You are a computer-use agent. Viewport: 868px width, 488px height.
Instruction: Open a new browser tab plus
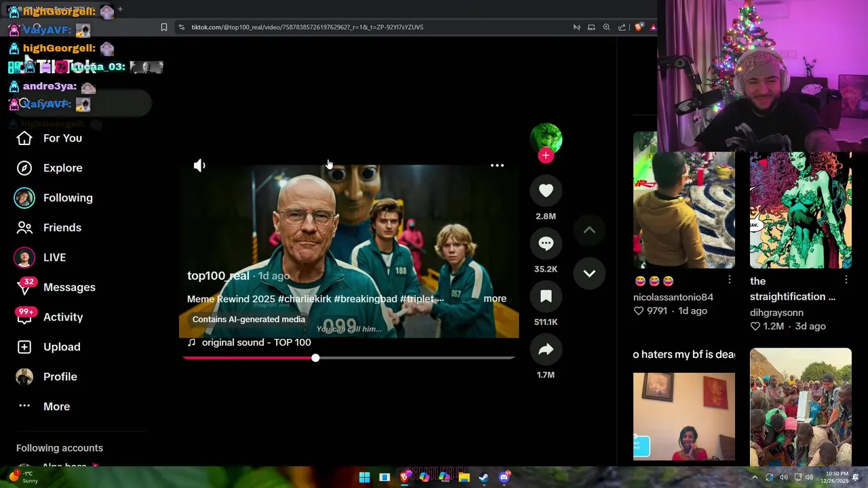click(x=120, y=9)
